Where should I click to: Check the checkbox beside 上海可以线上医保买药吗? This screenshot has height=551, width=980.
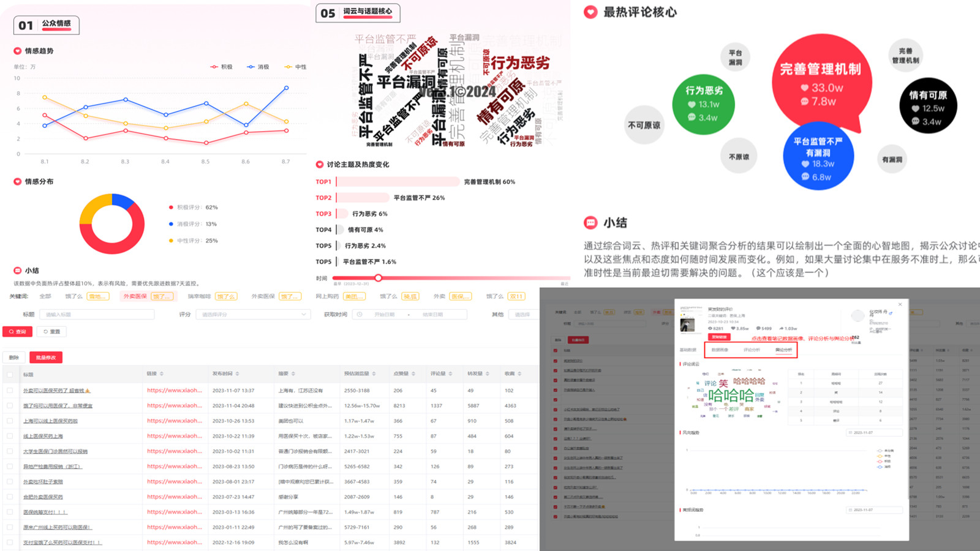click(x=9, y=421)
